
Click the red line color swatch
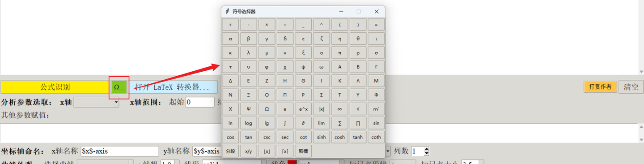pyautogui.click(x=292, y=162)
